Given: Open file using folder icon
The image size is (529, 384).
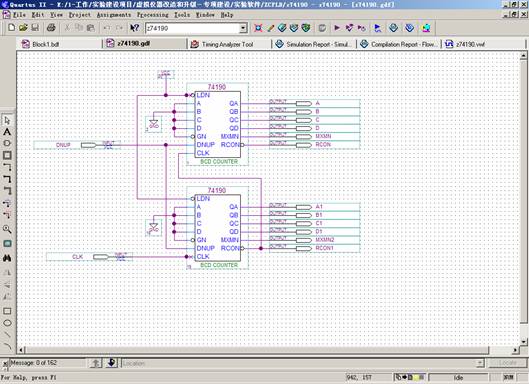Looking at the screenshot, I should [23, 28].
